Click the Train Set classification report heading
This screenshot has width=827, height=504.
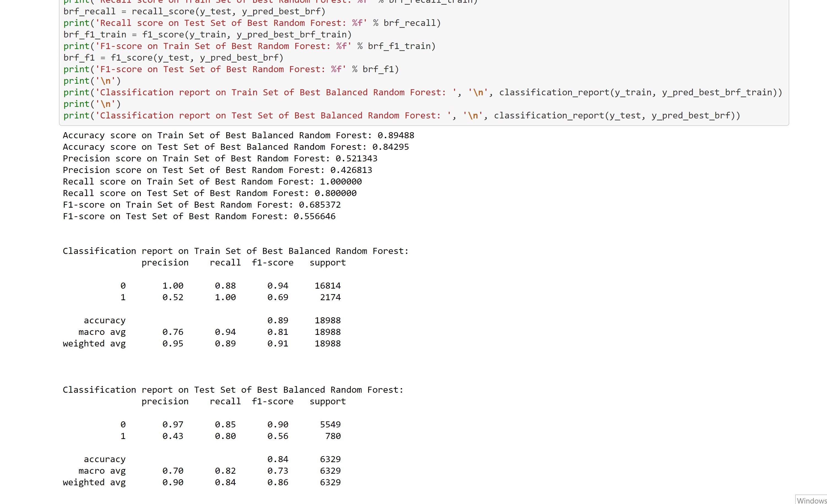(235, 251)
